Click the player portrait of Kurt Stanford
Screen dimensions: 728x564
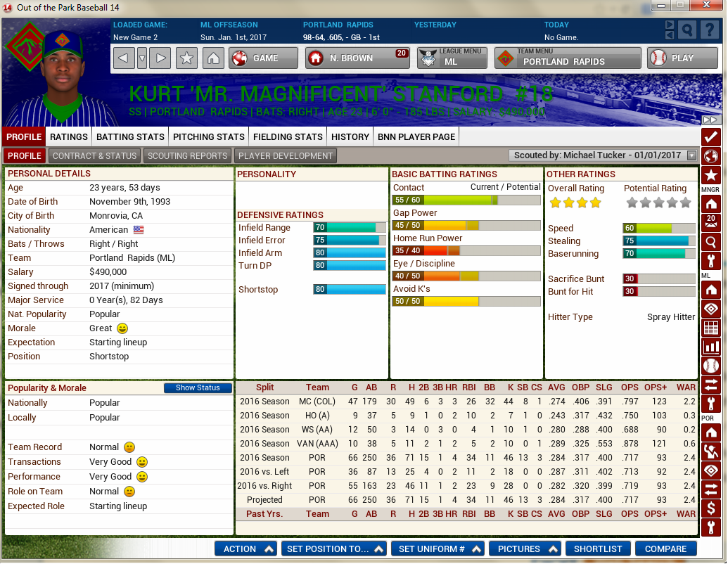point(63,79)
